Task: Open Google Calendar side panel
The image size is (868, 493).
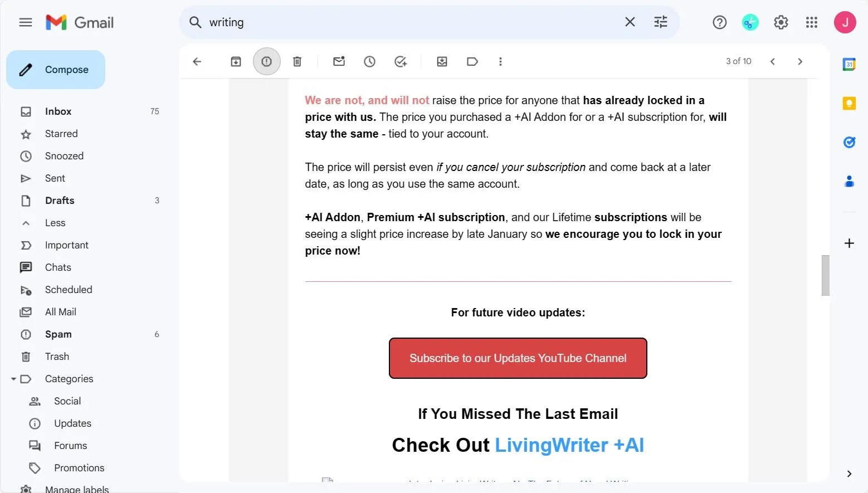Action: pos(849,64)
